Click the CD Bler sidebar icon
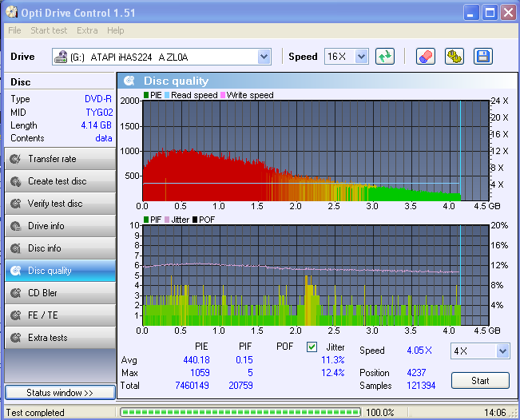The image size is (520, 420). tap(15, 293)
